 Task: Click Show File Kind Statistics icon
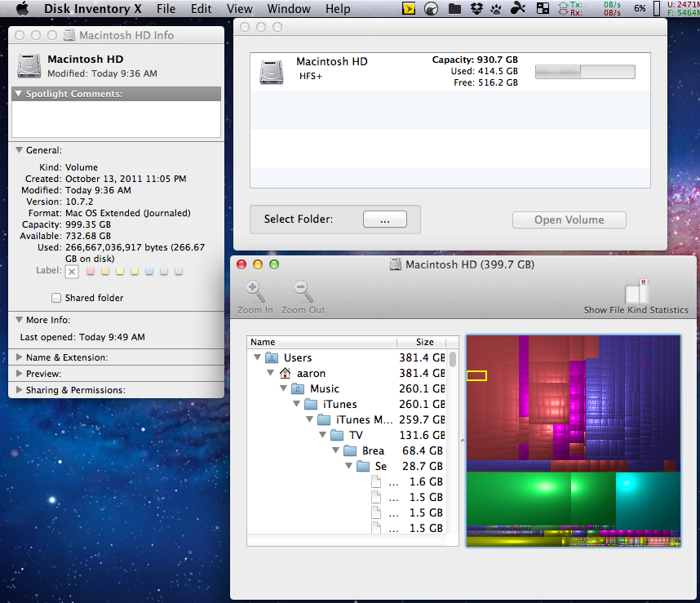(x=636, y=291)
